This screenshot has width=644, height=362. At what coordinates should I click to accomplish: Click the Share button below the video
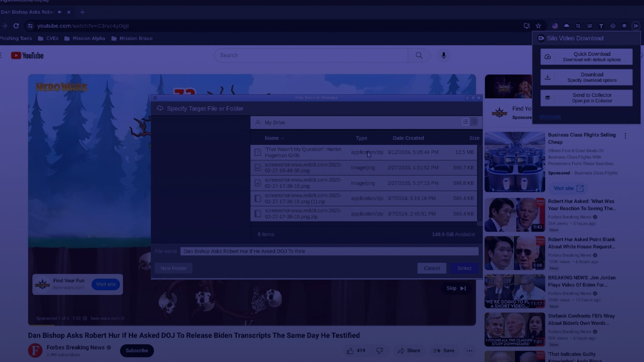pyautogui.click(x=408, y=351)
